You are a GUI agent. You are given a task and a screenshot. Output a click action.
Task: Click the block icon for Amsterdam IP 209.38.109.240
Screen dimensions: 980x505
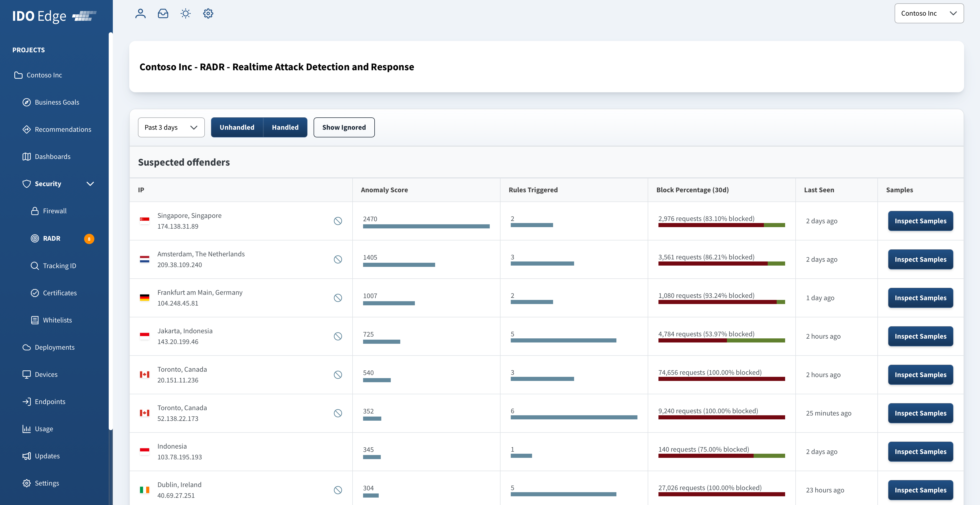tap(338, 259)
